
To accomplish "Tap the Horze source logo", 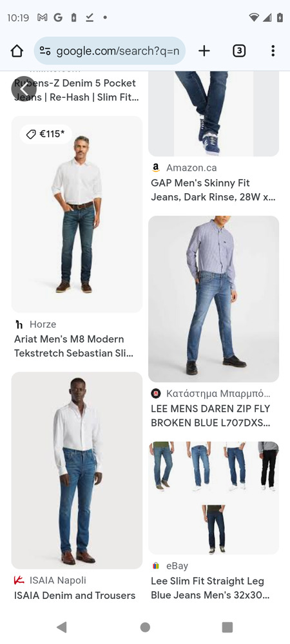I will 19,325.
